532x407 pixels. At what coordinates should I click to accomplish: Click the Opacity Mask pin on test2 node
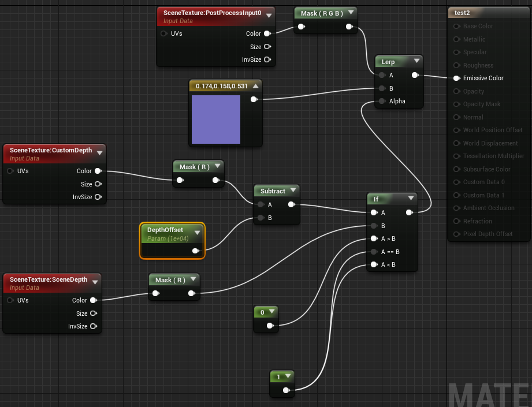point(456,104)
